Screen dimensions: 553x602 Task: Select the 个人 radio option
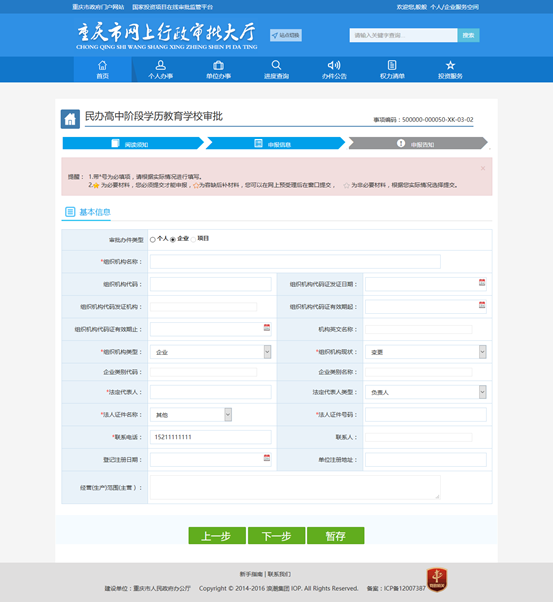[152, 240]
